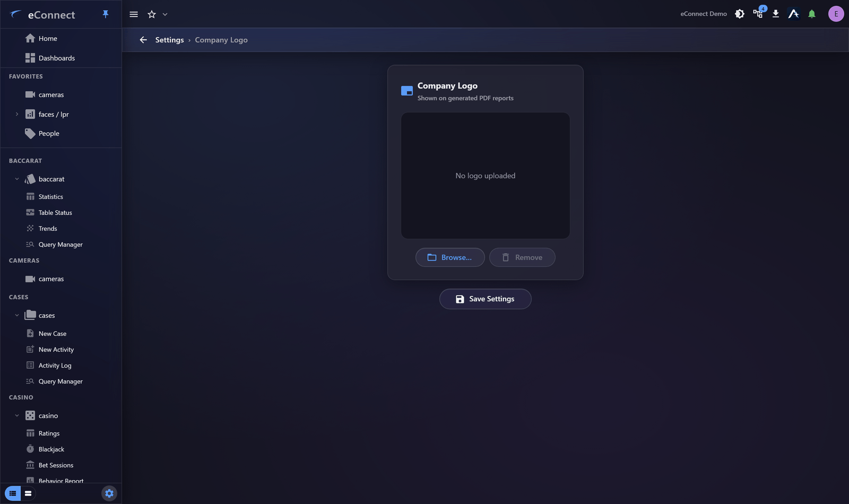Image resolution: width=849 pixels, height=504 pixels.
Task: Collapse the cases tree node
Action: 17,315
